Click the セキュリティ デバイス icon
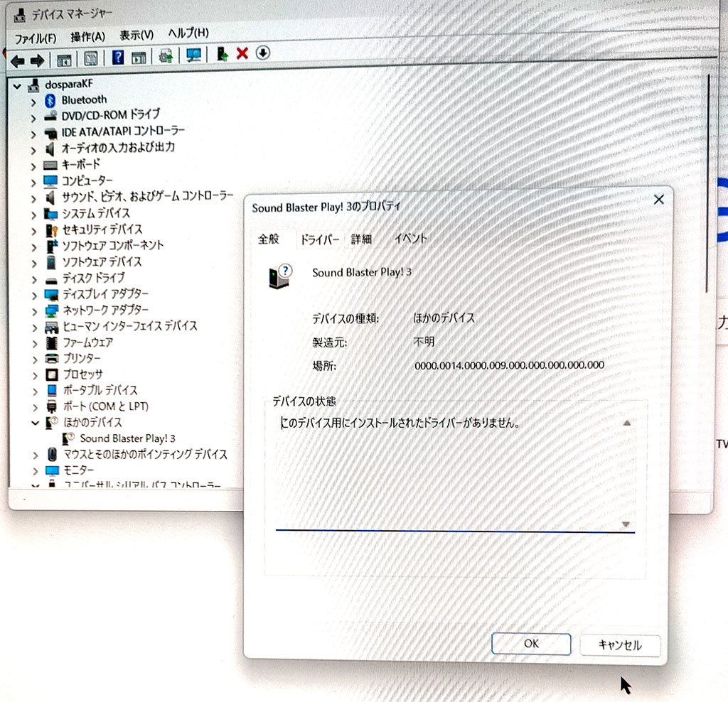Viewport: 728px width, 702px height. point(51,230)
